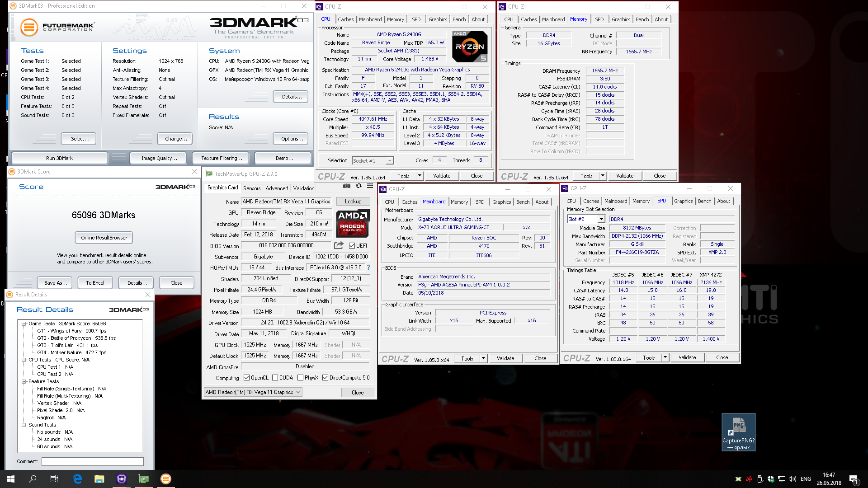Open File Explorer from the taskbar
Image resolution: width=868 pixels, height=488 pixels.
coord(99,479)
